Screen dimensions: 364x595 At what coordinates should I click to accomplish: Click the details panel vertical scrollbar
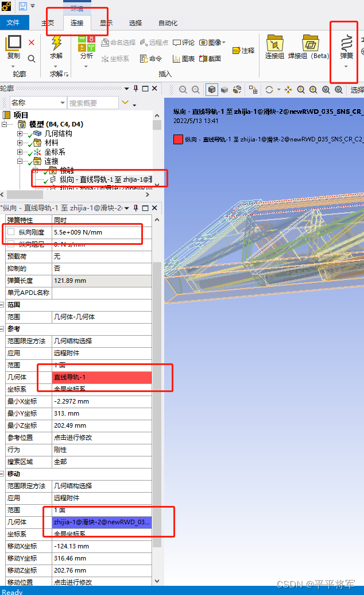pos(157,404)
